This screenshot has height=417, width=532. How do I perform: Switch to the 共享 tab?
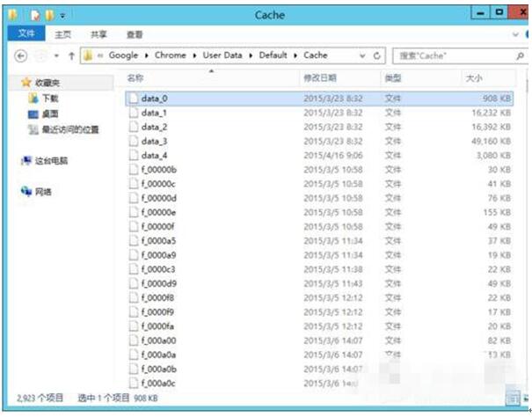[x=98, y=34]
